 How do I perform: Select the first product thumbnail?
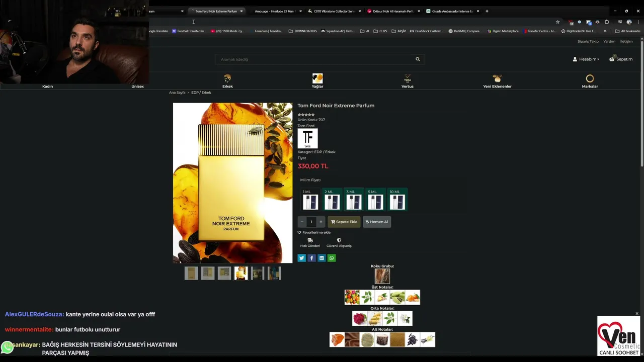(191, 273)
